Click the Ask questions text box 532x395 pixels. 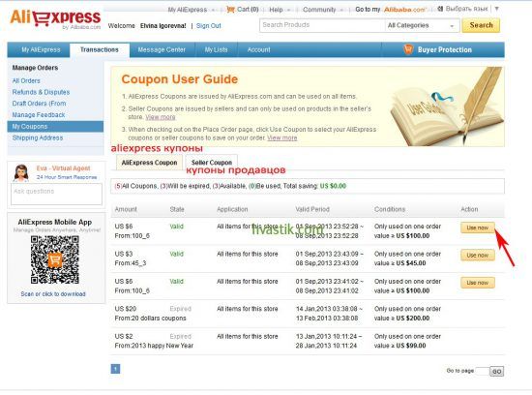pyautogui.click(x=56, y=195)
